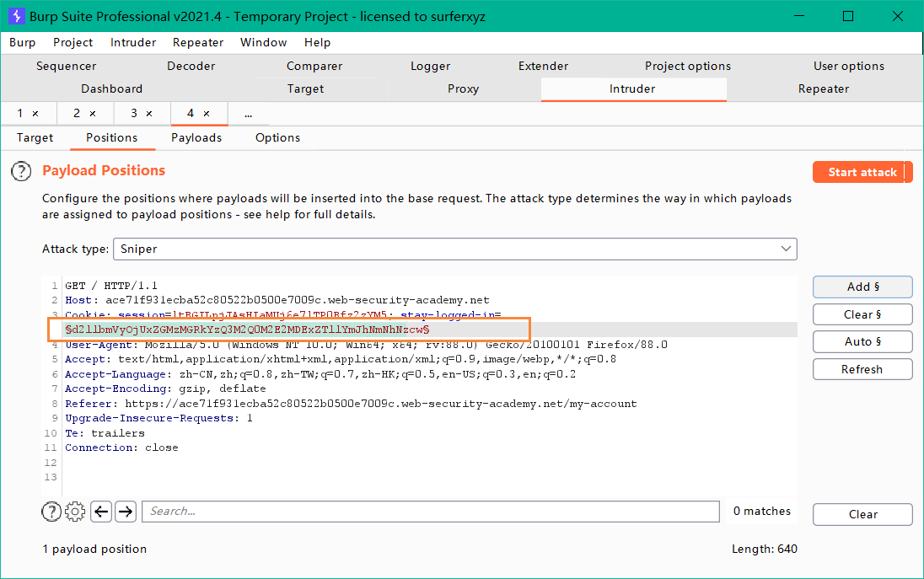Switch to main Repeater tab
The width and height of the screenshot is (924, 579).
point(823,89)
